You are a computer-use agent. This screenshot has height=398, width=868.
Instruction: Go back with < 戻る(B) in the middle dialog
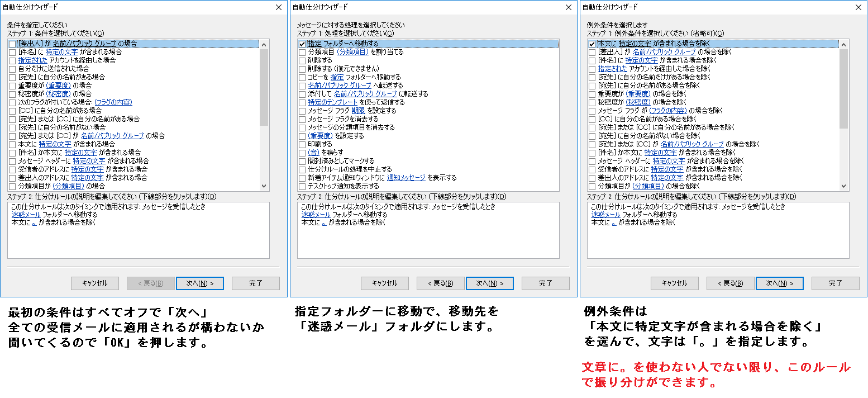[x=440, y=283]
